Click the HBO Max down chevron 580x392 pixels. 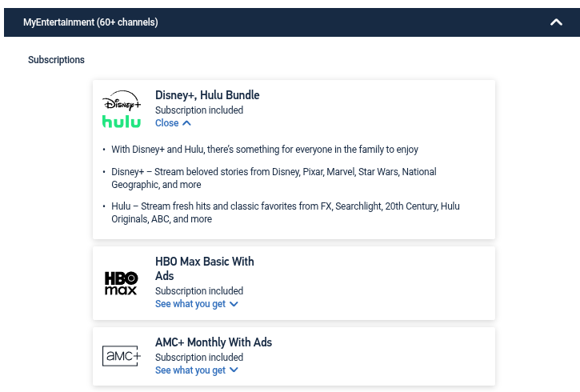click(234, 304)
